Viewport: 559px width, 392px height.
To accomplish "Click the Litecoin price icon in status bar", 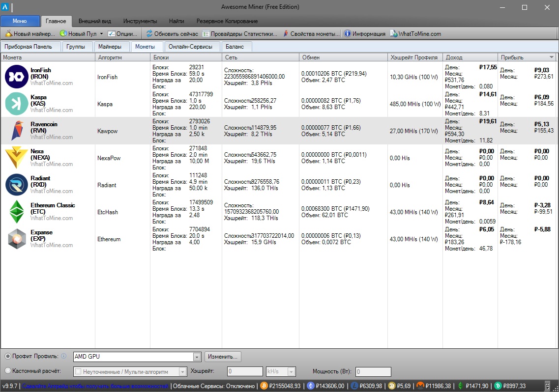I will click(354, 386).
